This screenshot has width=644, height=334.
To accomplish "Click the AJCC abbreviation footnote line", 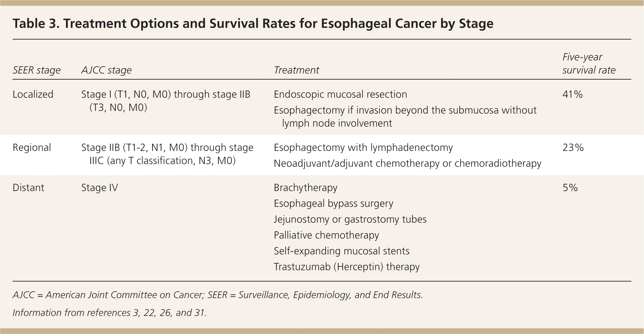I will click(217, 295).
